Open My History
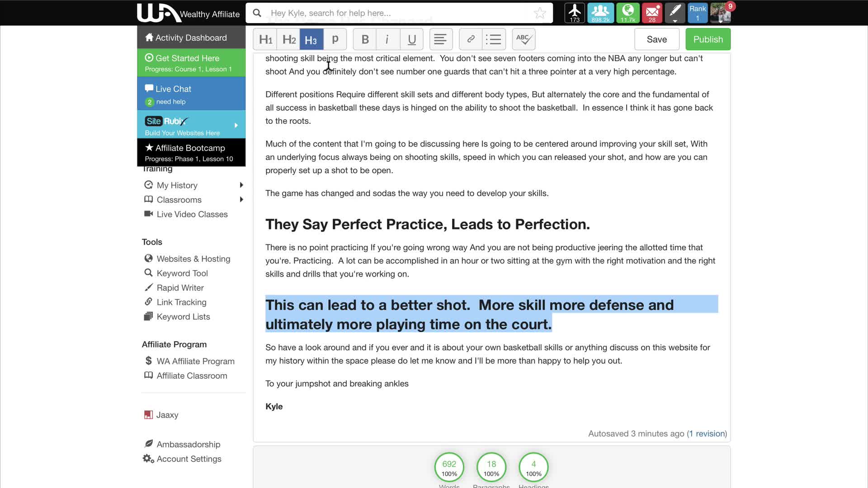This screenshot has width=868, height=488. [x=177, y=185]
